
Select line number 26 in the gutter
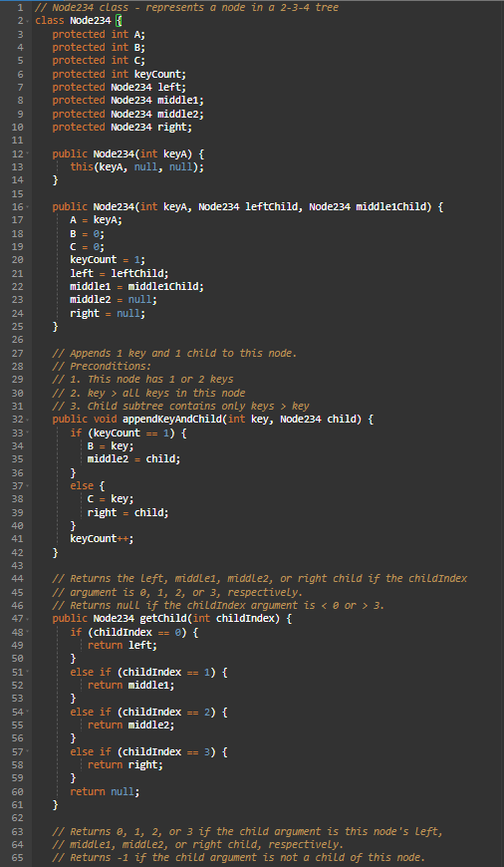tap(17, 340)
